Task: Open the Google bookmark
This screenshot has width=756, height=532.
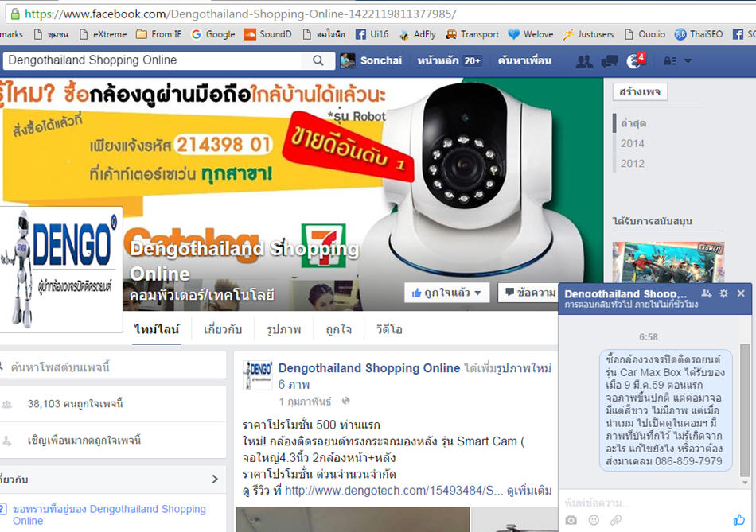Action: (213, 34)
